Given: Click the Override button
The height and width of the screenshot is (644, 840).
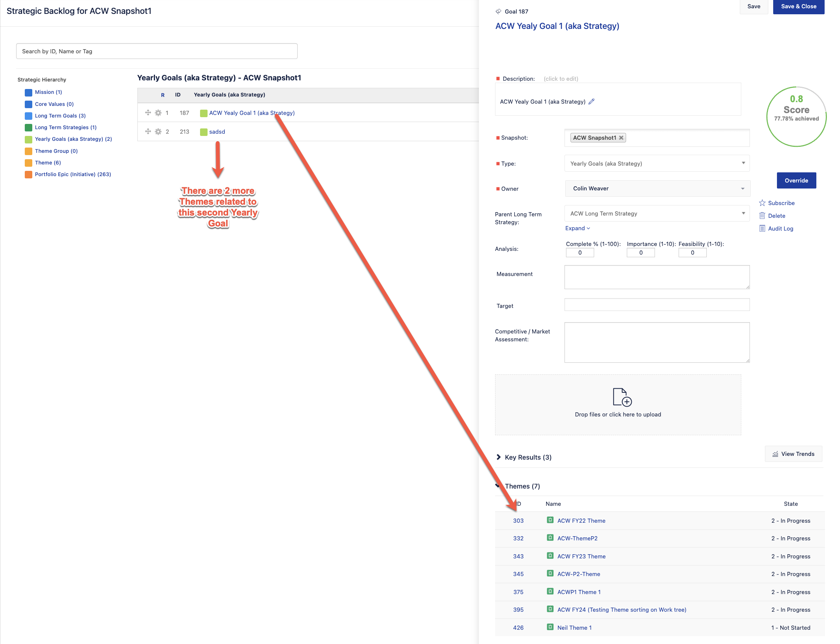Looking at the screenshot, I should 796,181.
